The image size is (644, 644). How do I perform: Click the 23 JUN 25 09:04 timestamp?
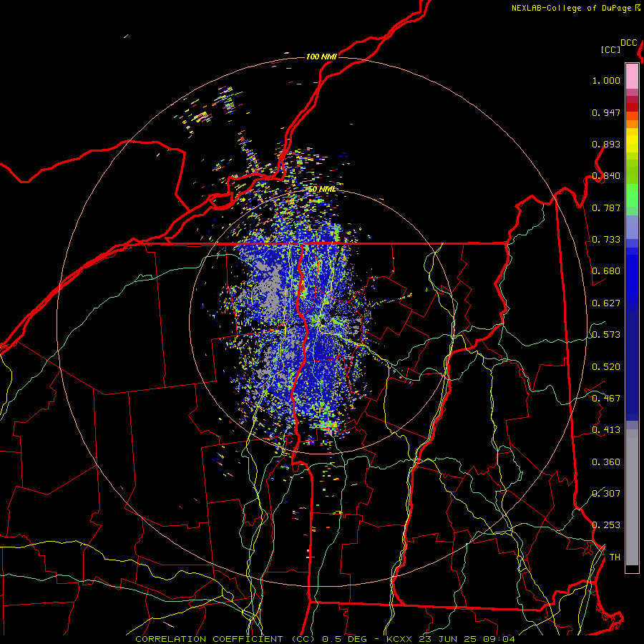tap(467, 639)
